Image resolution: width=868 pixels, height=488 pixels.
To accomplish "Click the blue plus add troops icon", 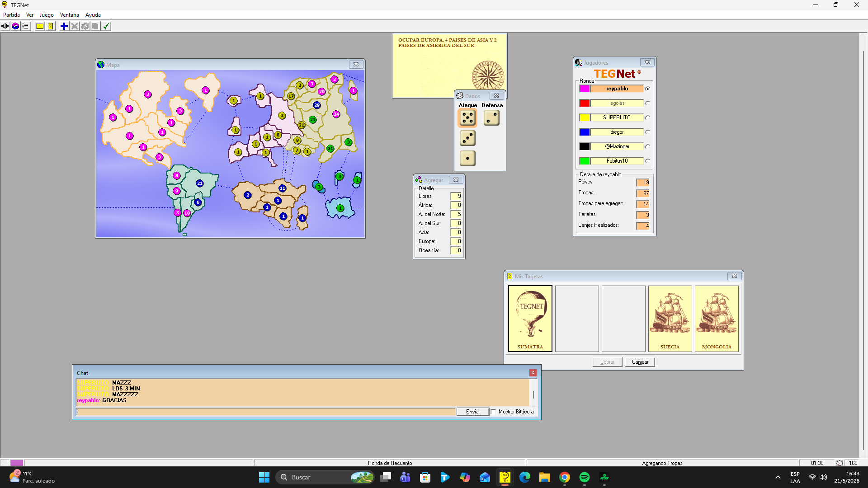I will (x=64, y=26).
